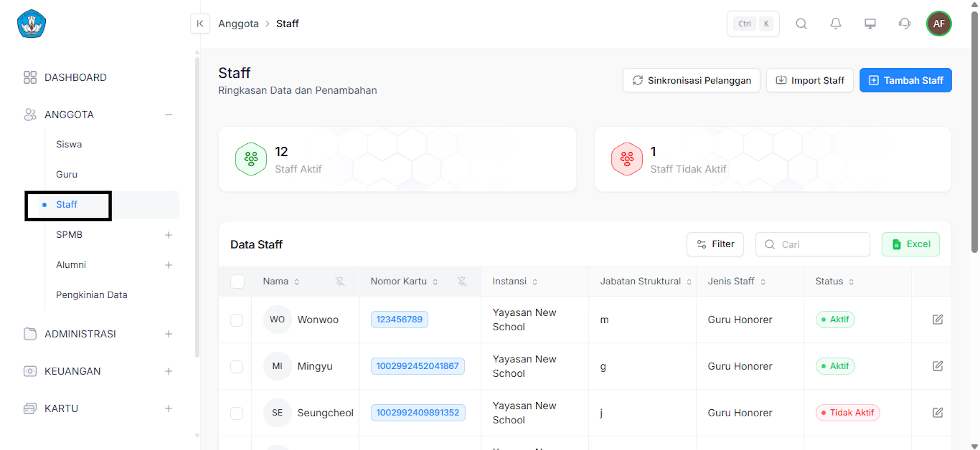Click the Staff Tidak Aktif red hexagon icon
The height and width of the screenshot is (450, 980).
click(627, 159)
